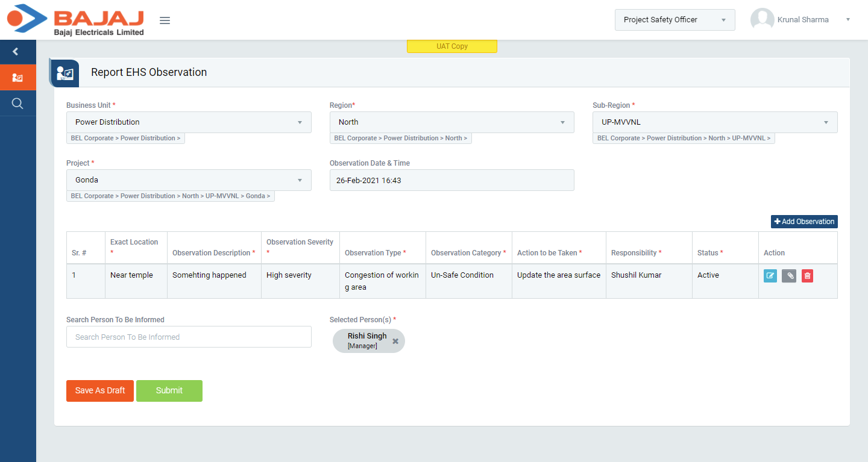
Task: Click the Search Person To Be Informed field
Action: click(189, 337)
